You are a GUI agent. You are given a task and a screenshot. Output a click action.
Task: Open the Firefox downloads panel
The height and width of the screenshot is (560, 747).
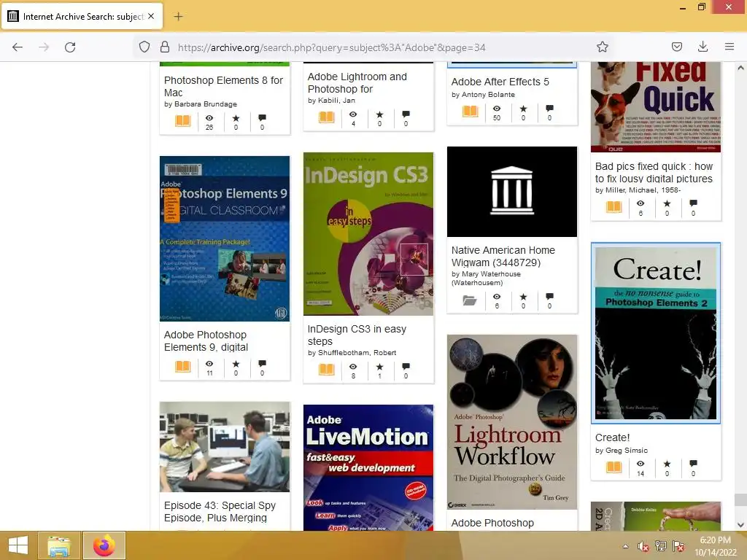point(703,47)
